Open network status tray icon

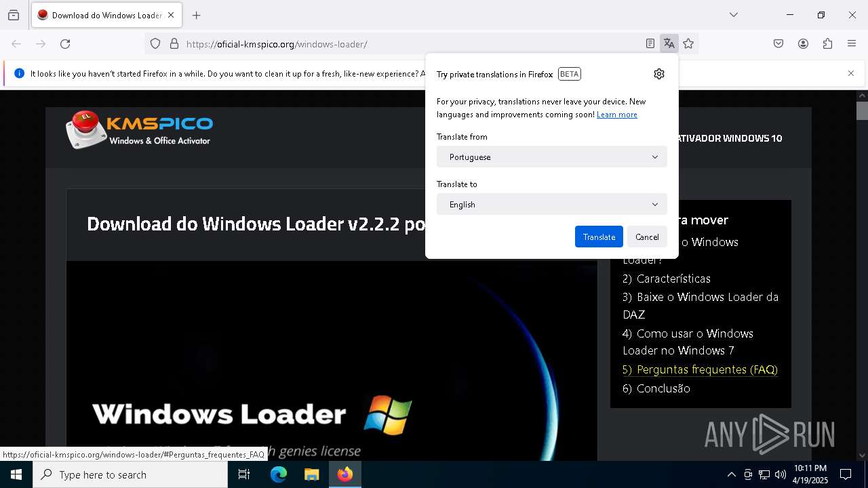click(764, 474)
